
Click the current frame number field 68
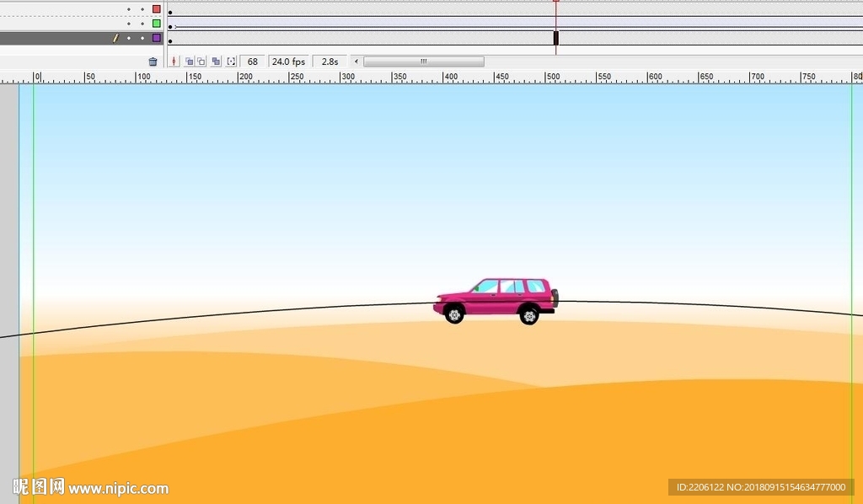tap(252, 62)
